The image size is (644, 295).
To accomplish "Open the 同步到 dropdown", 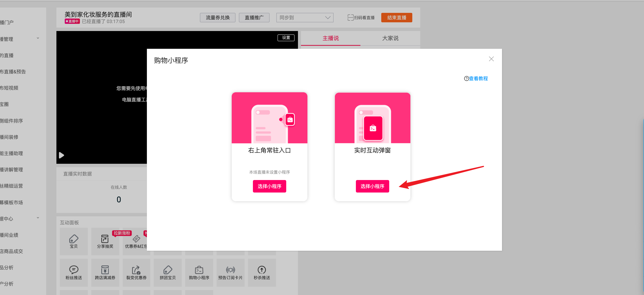I will [x=305, y=17].
